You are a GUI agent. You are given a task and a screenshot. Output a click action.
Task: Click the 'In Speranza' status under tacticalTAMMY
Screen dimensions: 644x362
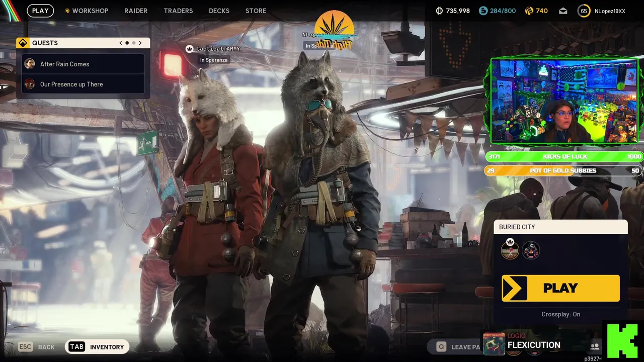(x=214, y=60)
